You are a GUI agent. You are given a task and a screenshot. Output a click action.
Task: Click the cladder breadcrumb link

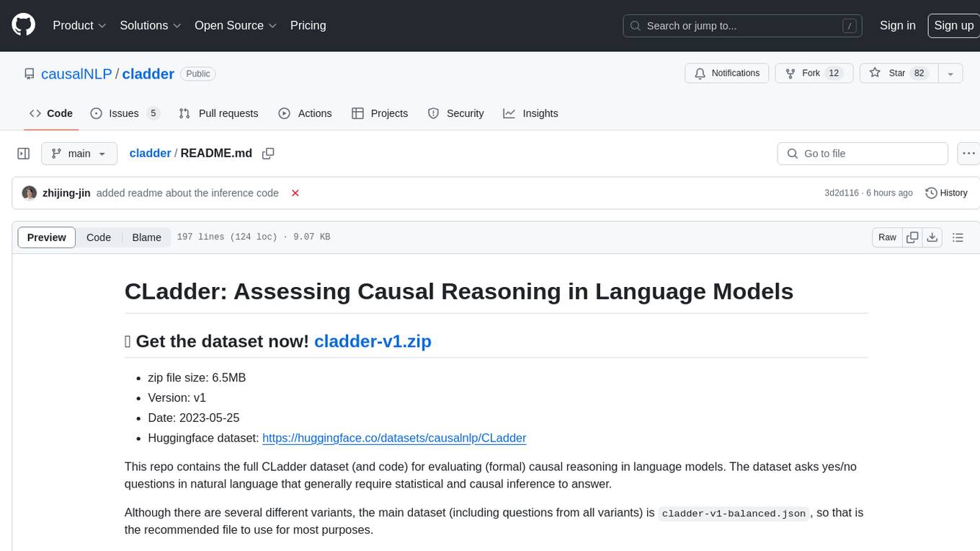click(x=150, y=154)
